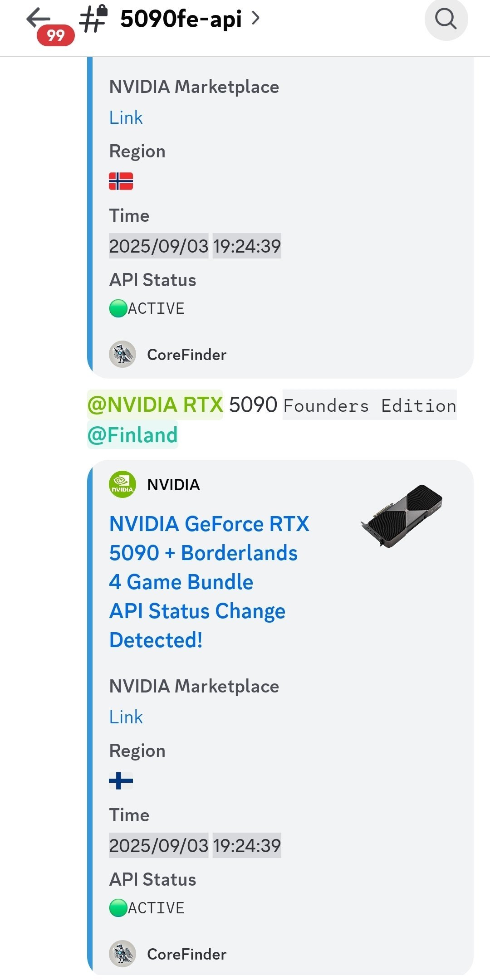
Task: Expand channel details chevron beside 5090fe-api
Action: point(256,18)
